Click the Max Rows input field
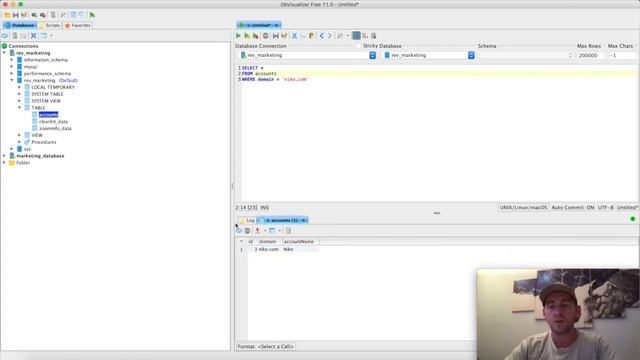Viewport: 640px width, 360px height. tap(591, 55)
